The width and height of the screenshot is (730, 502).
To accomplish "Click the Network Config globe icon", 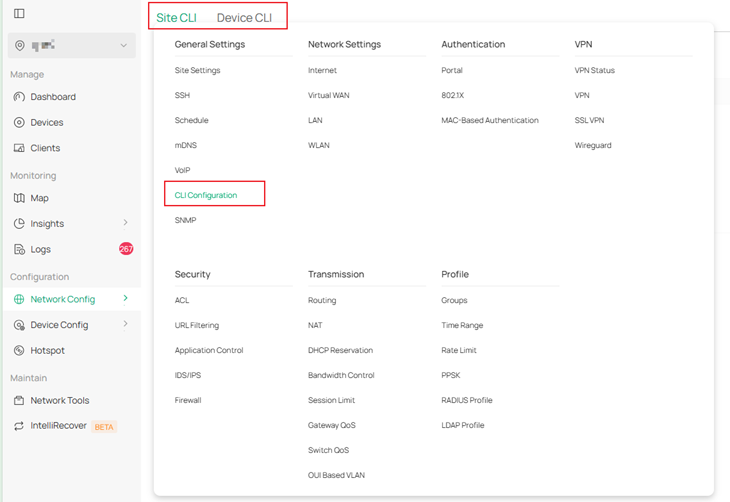I will (19, 299).
